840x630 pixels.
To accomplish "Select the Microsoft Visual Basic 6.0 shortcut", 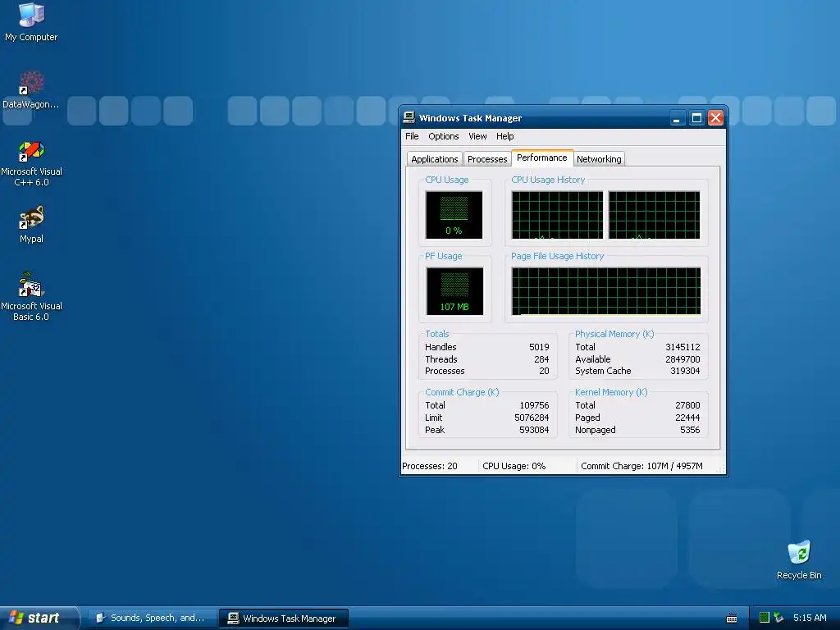I will [31, 296].
